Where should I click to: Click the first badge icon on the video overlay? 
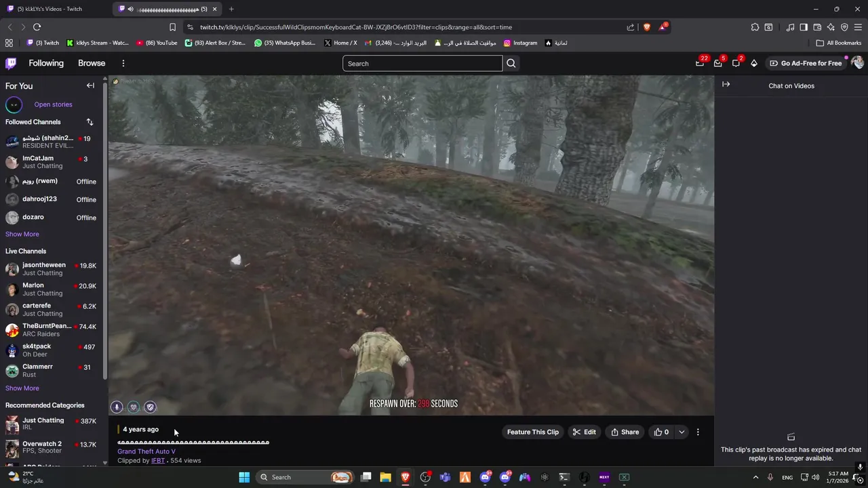coord(117,407)
